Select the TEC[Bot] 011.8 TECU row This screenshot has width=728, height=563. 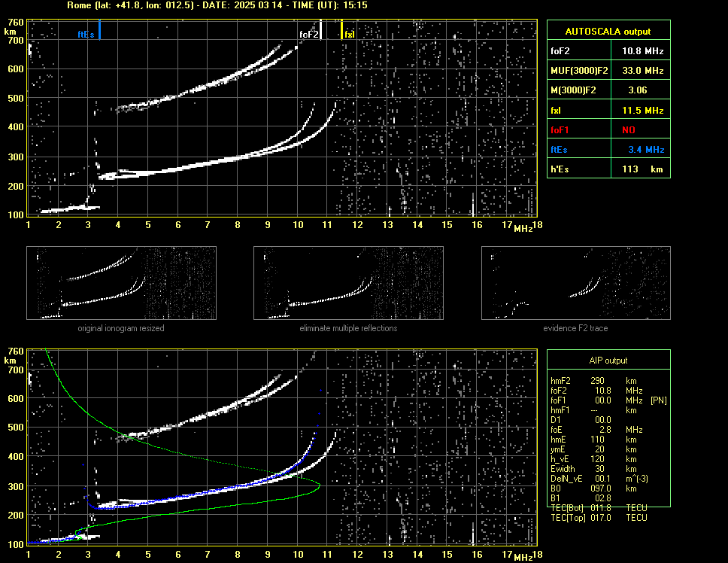(599, 508)
